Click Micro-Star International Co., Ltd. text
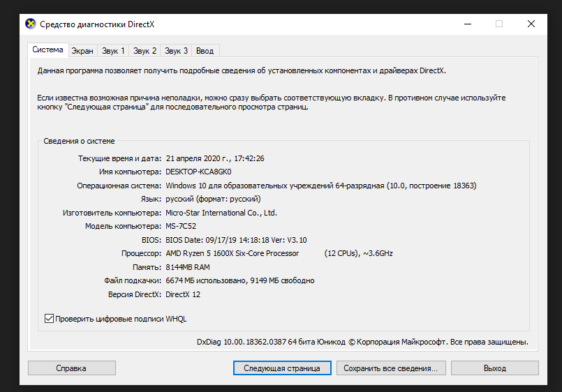Image resolution: width=562 pixels, height=392 pixels. (x=221, y=213)
